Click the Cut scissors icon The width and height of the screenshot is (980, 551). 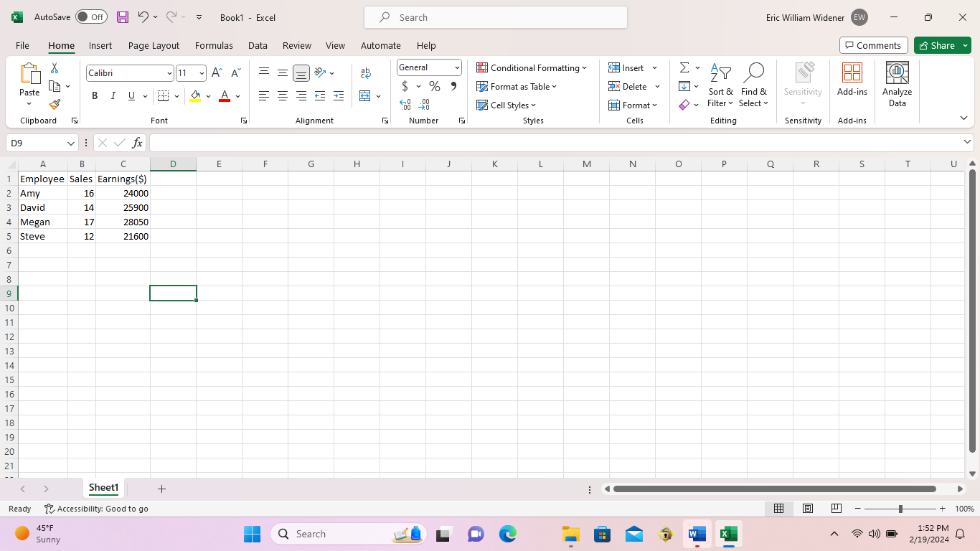click(x=54, y=68)
